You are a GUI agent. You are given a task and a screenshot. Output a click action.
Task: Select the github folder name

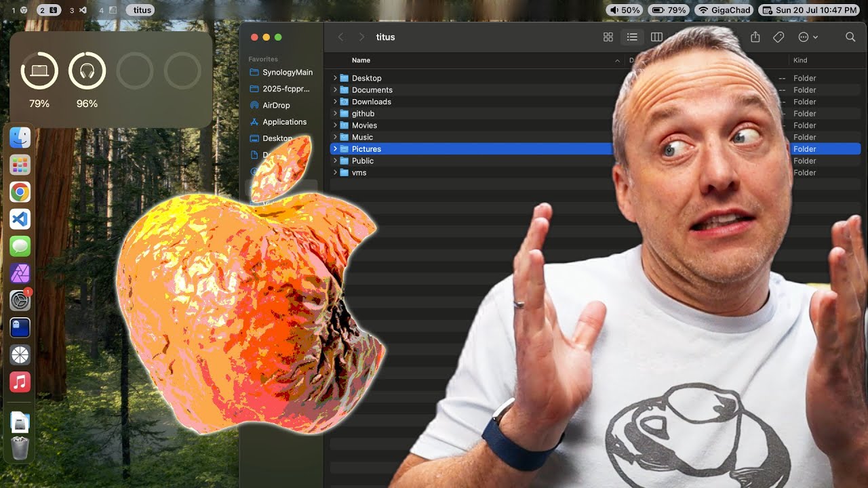tap(363, 113)
